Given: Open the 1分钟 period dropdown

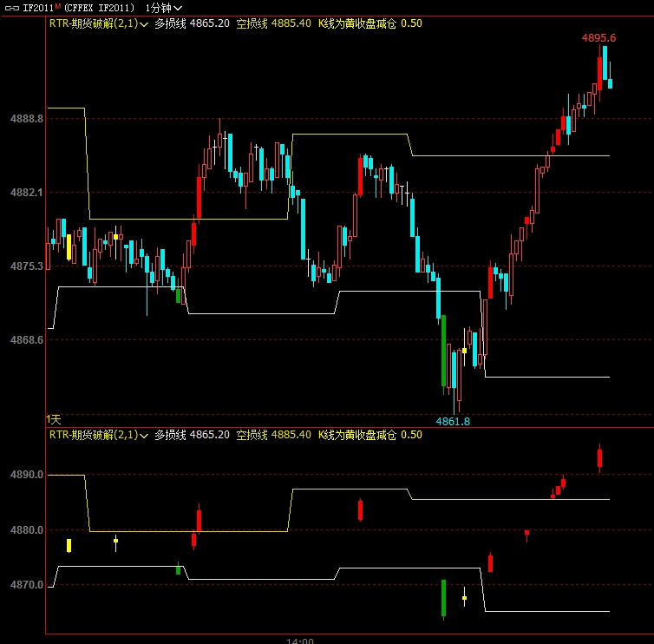Looking at the screenshot, I should 163,8.
